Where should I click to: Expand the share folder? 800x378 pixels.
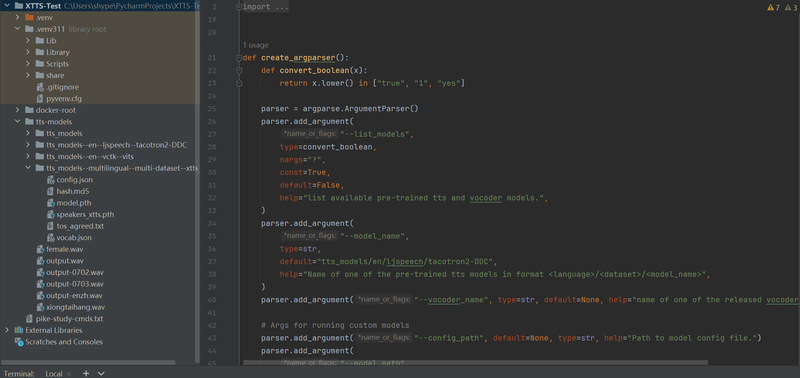point(28,75)
